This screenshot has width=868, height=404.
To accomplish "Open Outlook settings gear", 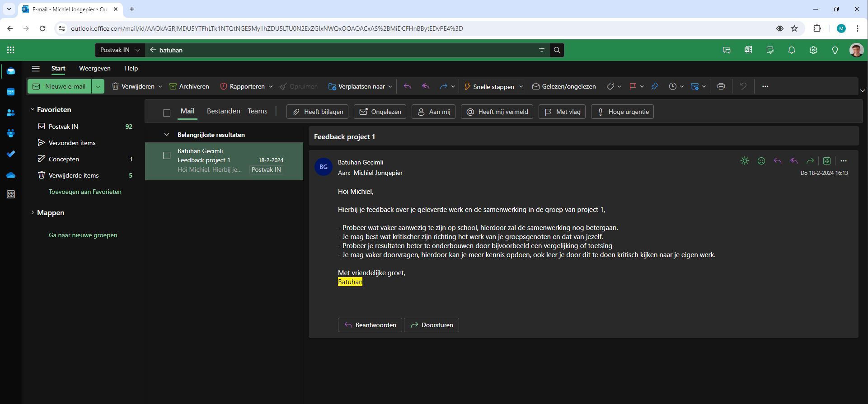I will pyautogui.click(x=813, y=50).
